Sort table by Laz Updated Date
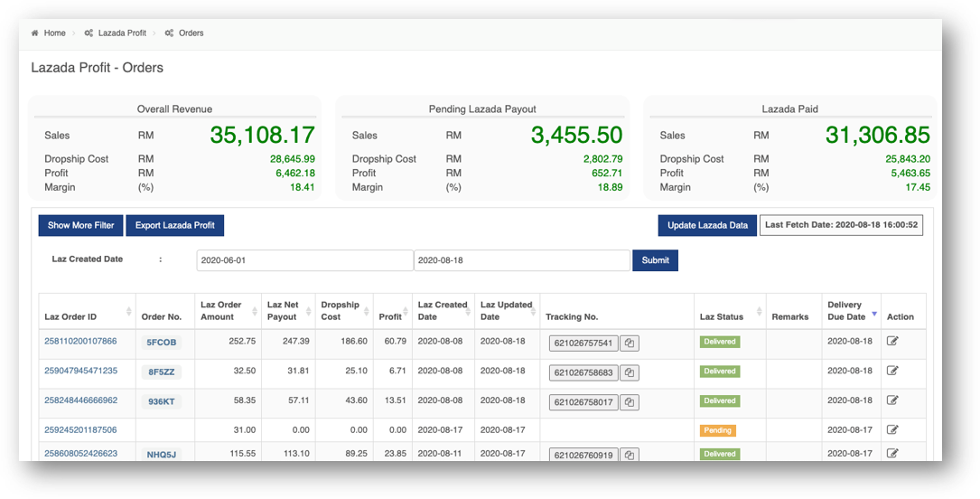The height and width of the screenshot is (499, 980). pyautogui.click(x=535, y=311)
